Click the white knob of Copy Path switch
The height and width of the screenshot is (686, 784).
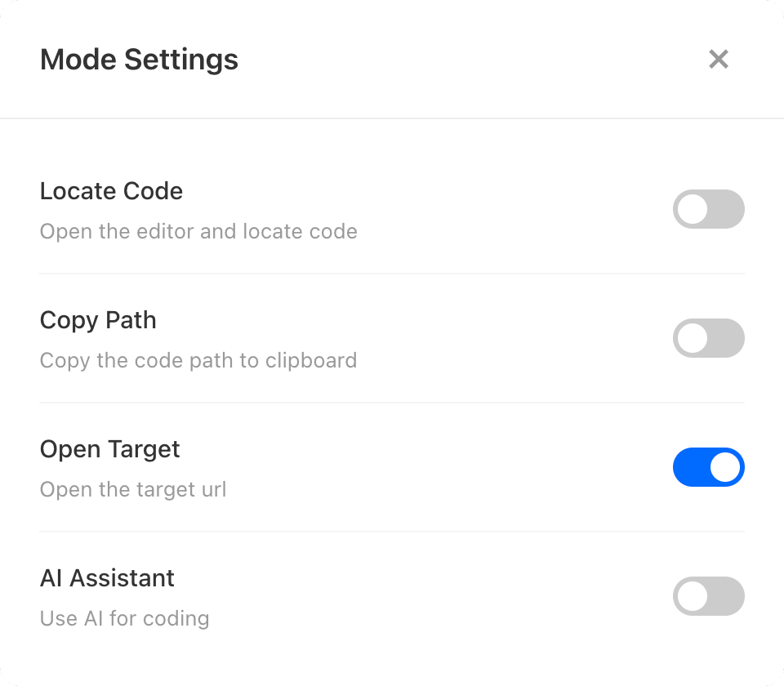click(693, 338)
